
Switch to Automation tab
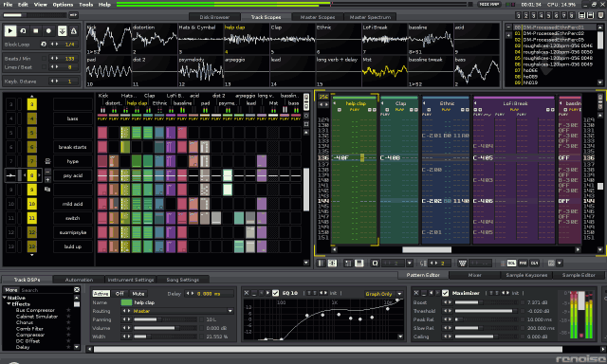pyautogui.click(x=79, y=280)
